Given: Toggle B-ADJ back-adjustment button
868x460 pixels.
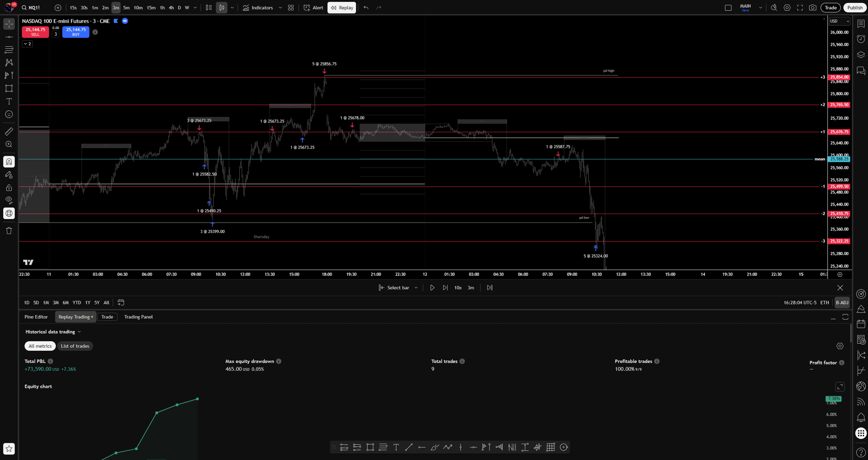Looking at the screenshot, I should (842, 303).
